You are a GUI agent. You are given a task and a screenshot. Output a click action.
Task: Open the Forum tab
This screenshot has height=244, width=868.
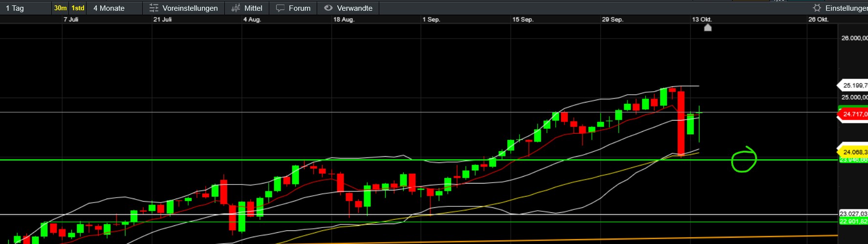tap(300, 8)
